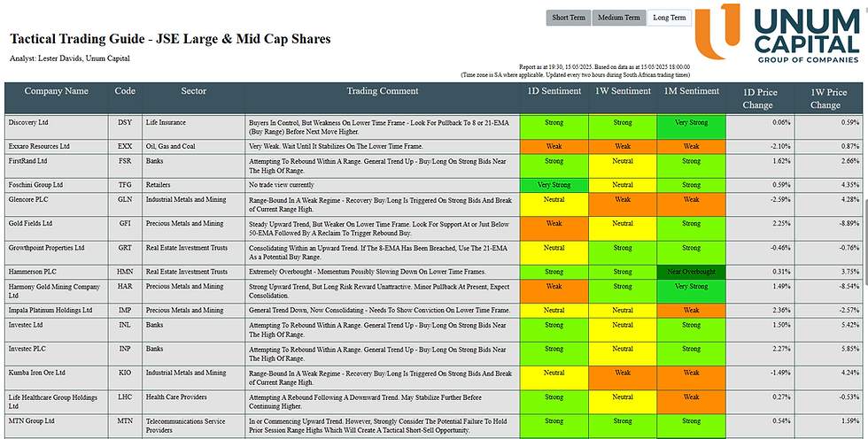
Task: Sort by 1D Price Change header
Action: coord(760,98)
